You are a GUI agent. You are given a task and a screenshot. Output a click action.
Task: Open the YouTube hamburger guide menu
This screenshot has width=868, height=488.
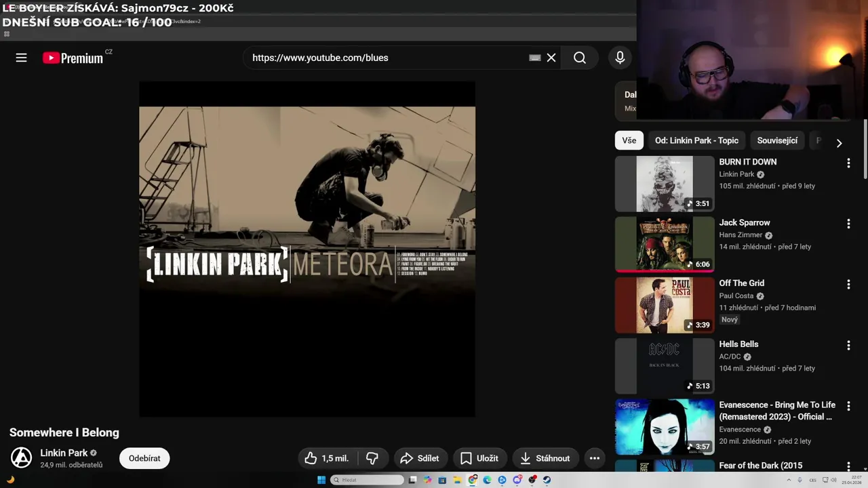[21, 58]
